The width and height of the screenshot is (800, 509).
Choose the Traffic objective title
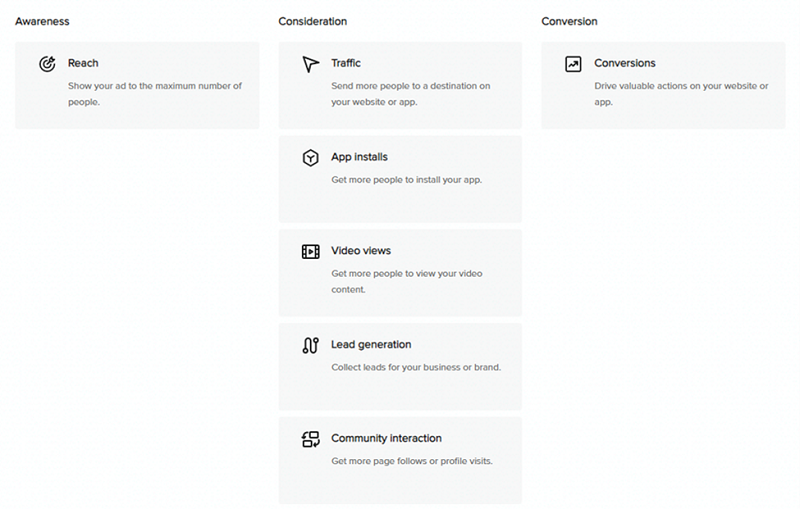coord(346,63)
